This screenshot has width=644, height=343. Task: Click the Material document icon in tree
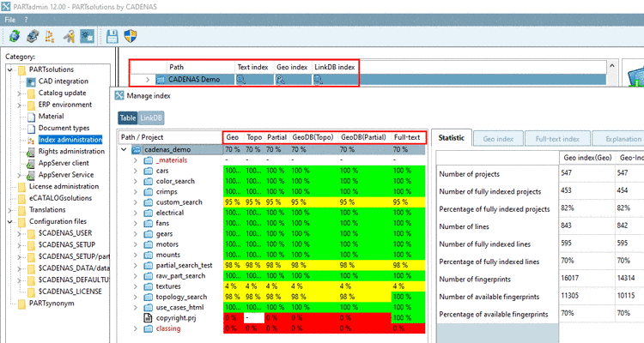tap(31, 117)
